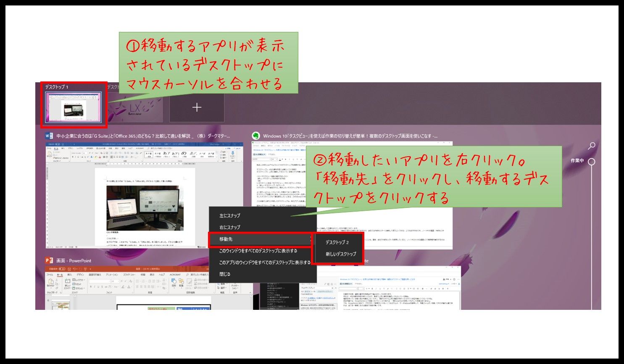Image resolution: width=624 pixels, height=364 pixels.
Task: Click the 作業中 timeline circle marker
Action: [591, 162]
